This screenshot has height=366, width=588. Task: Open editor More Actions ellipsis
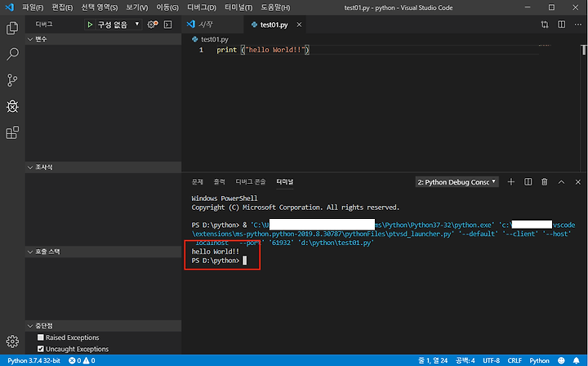578,25
